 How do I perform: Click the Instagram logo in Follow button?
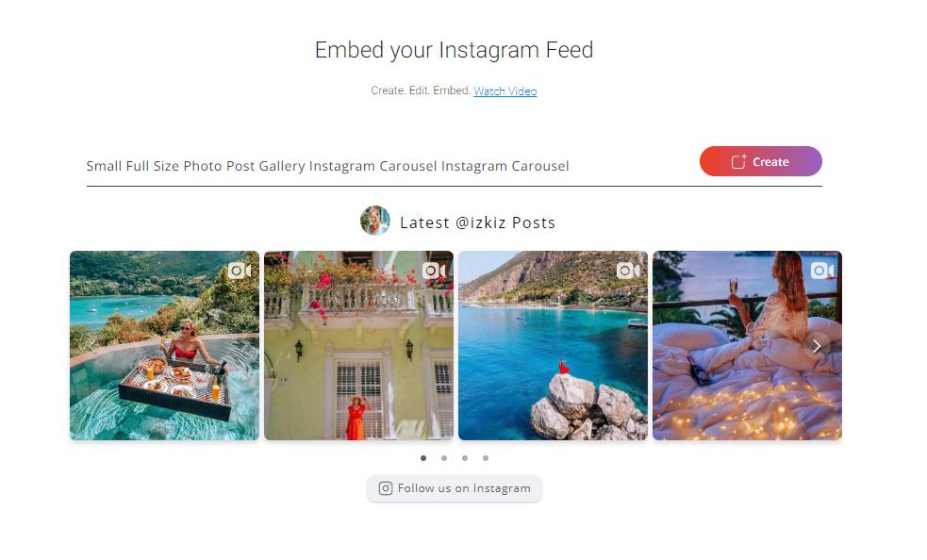tap(386, 488)
